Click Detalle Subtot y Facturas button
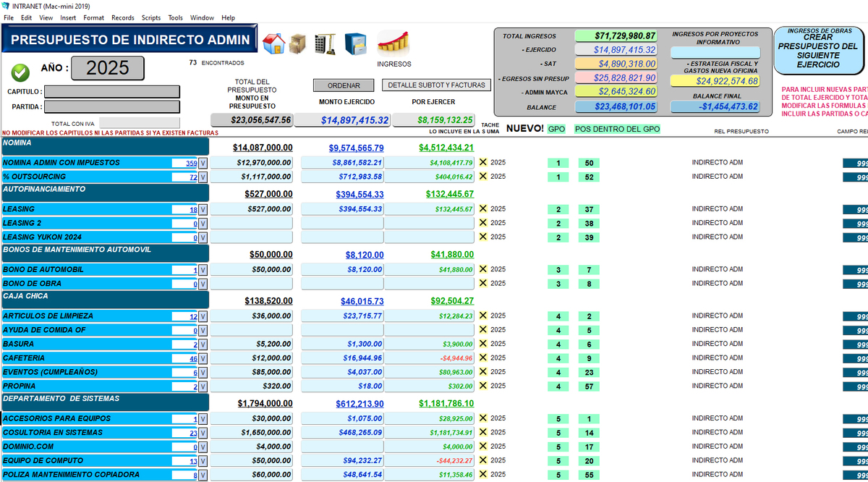The image size is (868, 482). pyautogui.click(x=436, y=85)
